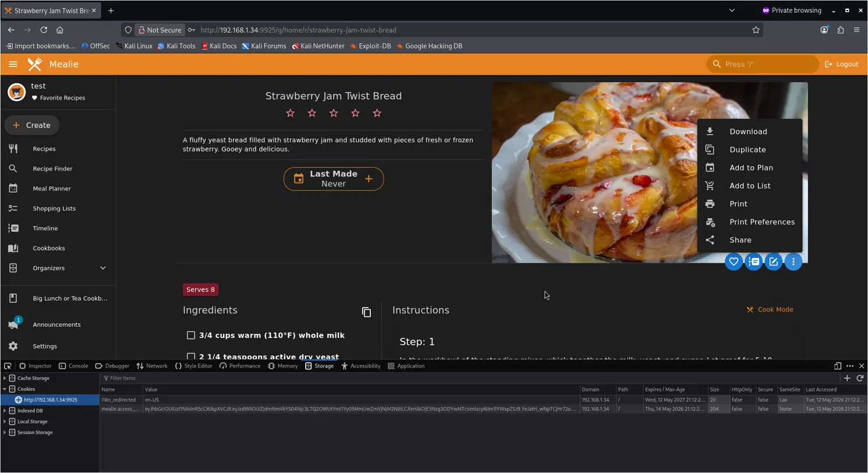Click Cook Mode
868x473 pixels.
point(770,309)
